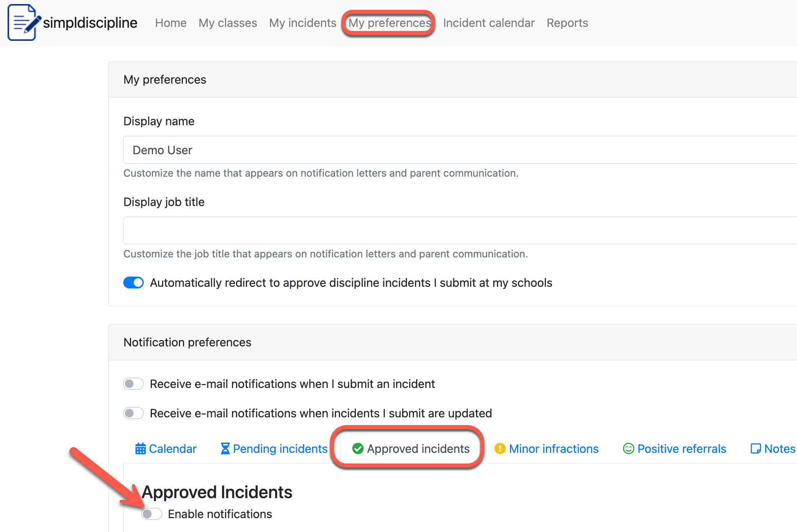The image size is (797, 532).
Task: Click the yellow exclamation Minor infractions icon
Action: click(500, 449)
